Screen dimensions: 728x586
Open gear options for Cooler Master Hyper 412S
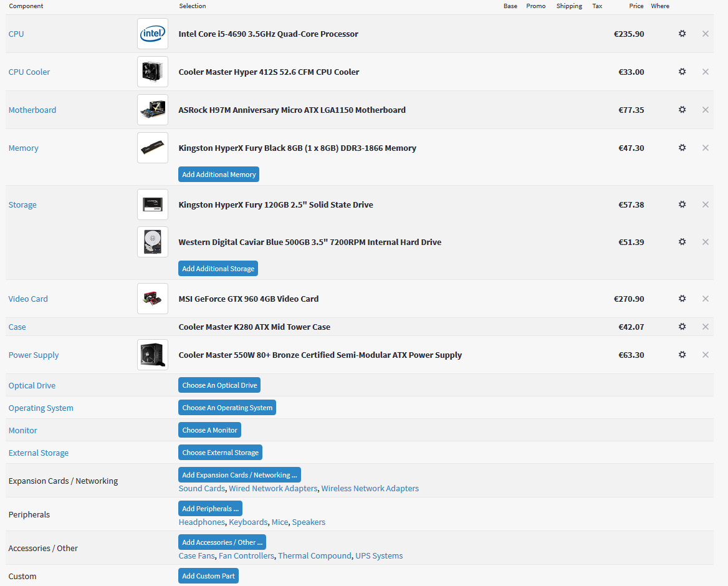click(682, 72)
